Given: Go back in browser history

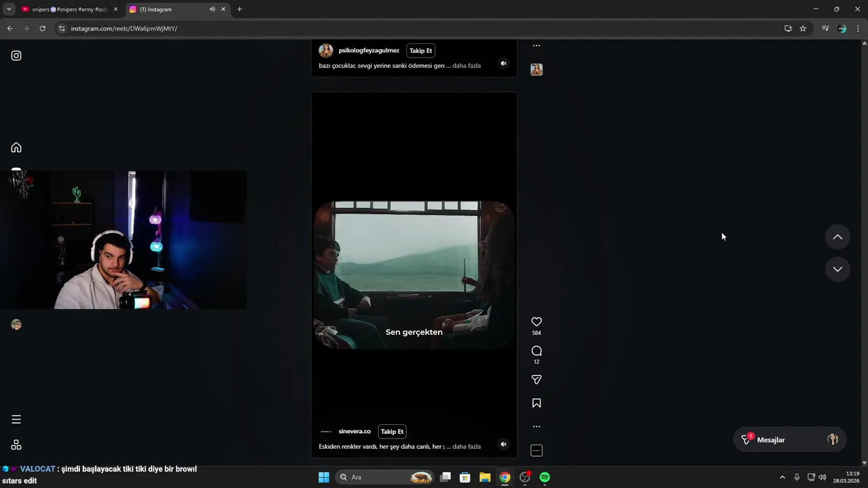Looking at the screenshot, I should pyautogui.click(x=9, y=28).
